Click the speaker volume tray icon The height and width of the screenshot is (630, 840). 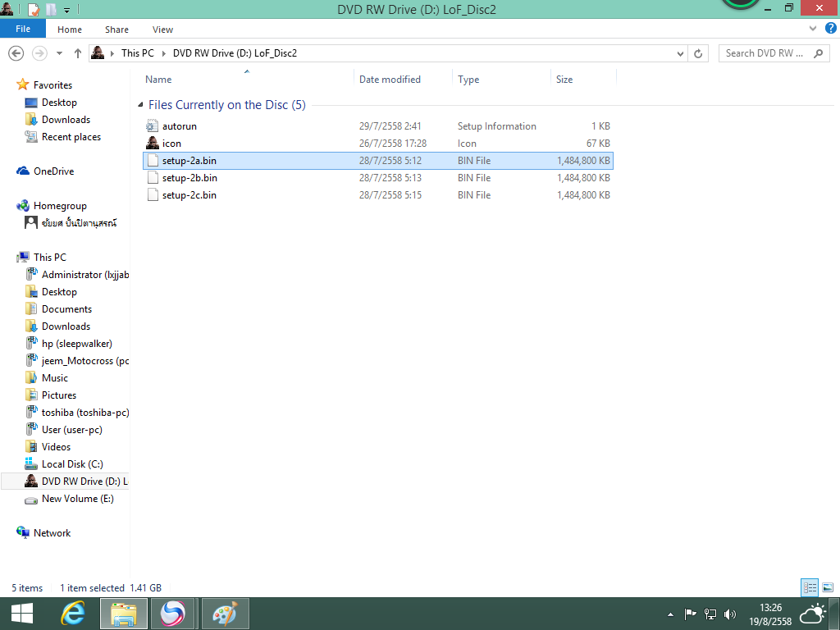click(x=730, y=614)
